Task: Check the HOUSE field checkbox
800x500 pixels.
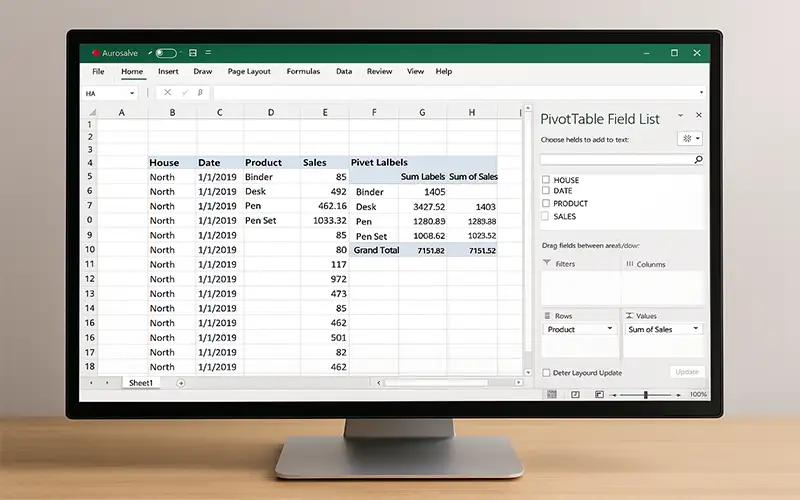Action: click(x=545, y=180)
